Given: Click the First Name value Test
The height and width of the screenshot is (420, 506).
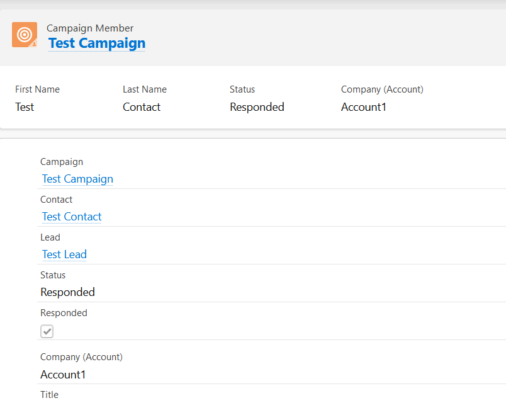Looking at the screenshot, I should (x=25, y=107).
